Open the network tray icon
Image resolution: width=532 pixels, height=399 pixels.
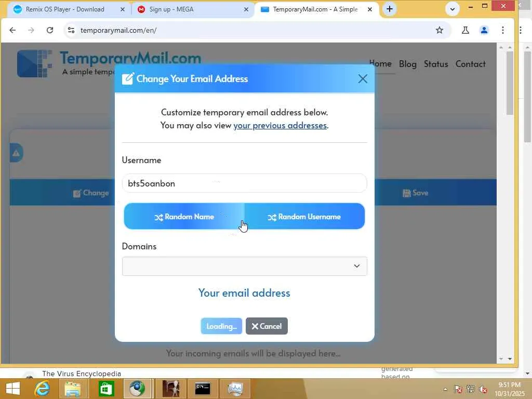tap(471, 389)
